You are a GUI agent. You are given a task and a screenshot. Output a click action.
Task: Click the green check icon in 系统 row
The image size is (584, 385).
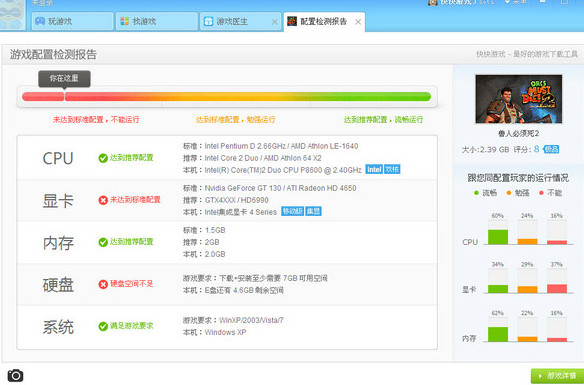click(103, 327)
